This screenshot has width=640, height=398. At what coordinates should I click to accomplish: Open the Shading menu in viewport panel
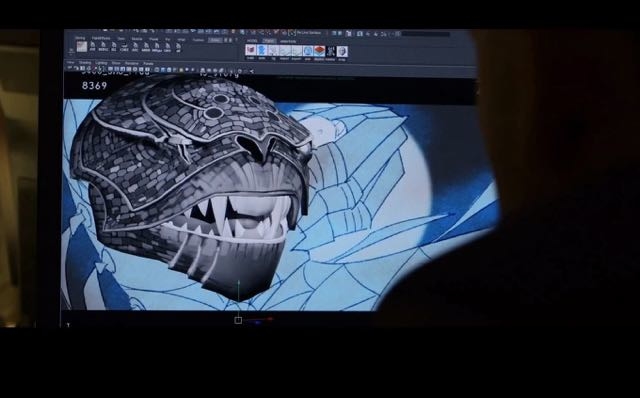85,63
